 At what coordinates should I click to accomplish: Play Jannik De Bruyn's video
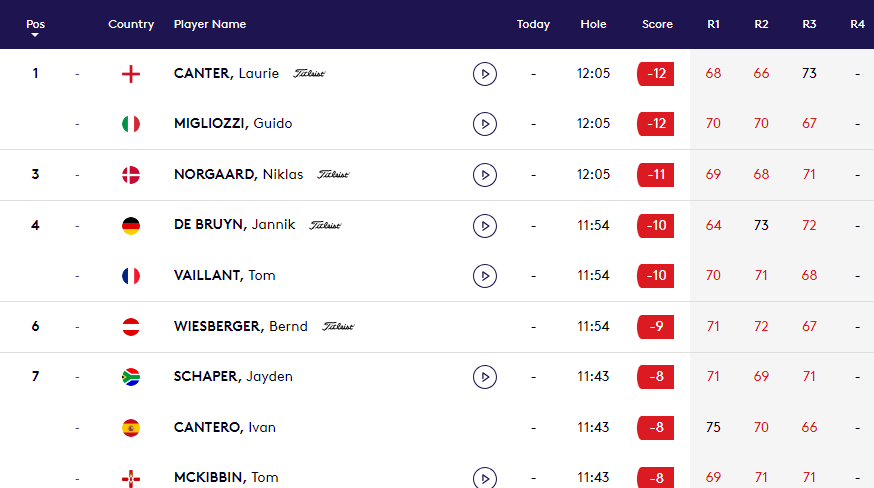484,225
